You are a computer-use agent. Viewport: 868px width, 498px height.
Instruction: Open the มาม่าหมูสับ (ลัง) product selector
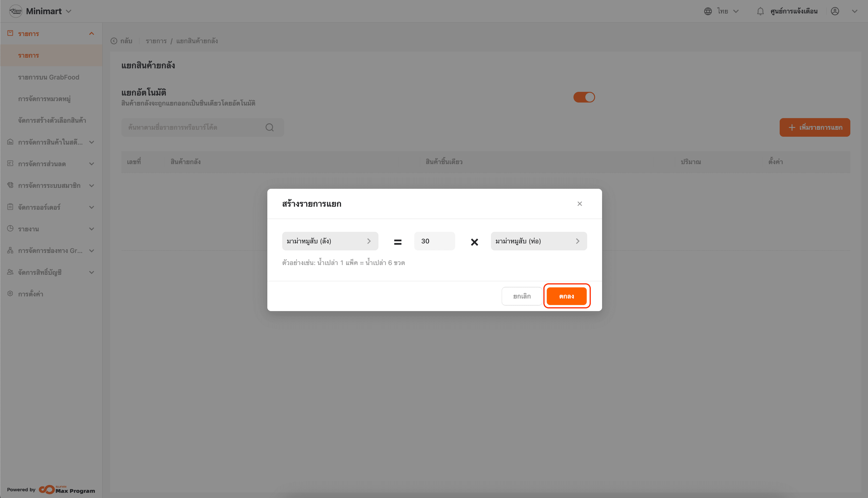coord(330,241)
